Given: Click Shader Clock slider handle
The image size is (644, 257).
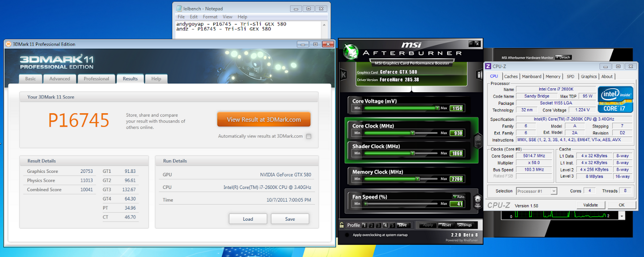Looking at the screenshot, I should point(412,153).
